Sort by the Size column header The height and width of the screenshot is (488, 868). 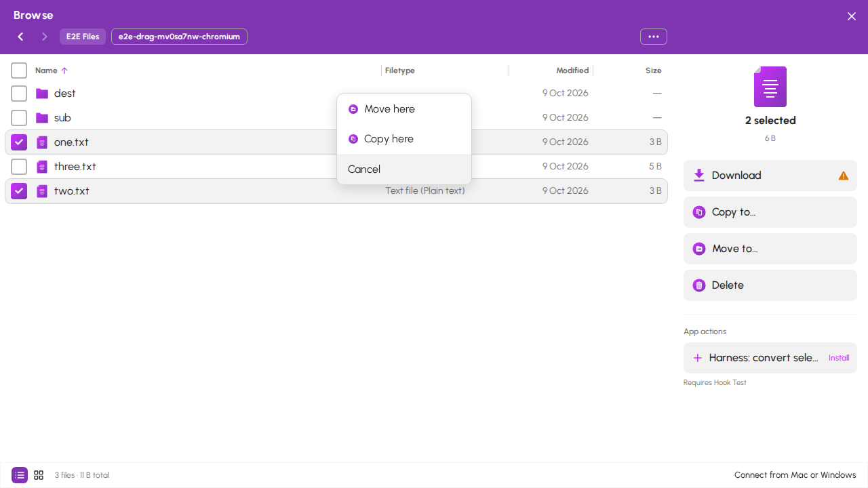[654, 70]
